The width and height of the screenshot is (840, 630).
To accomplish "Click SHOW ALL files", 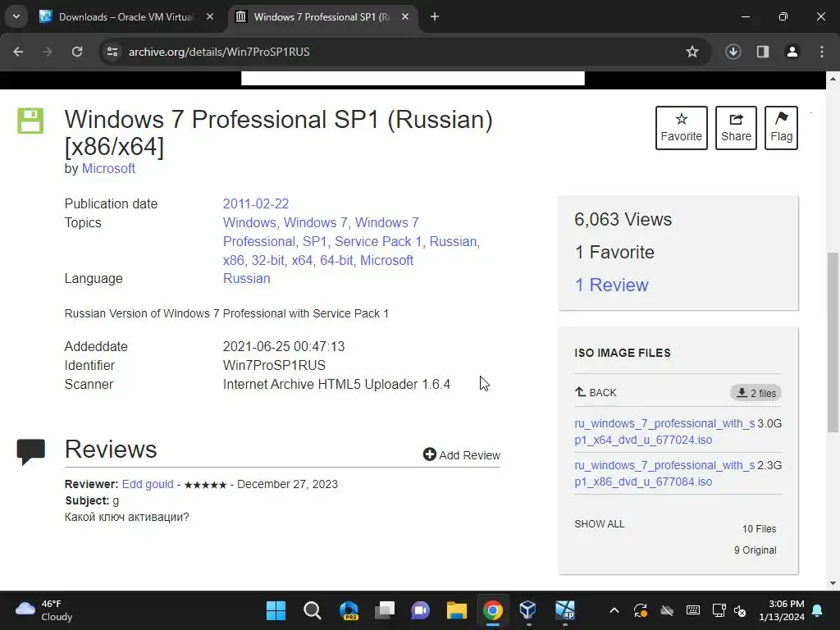I will click(x=600, y=524).
